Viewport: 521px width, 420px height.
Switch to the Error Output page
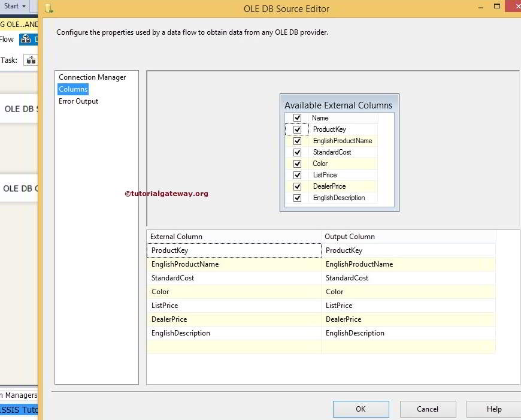click(78, 101)
